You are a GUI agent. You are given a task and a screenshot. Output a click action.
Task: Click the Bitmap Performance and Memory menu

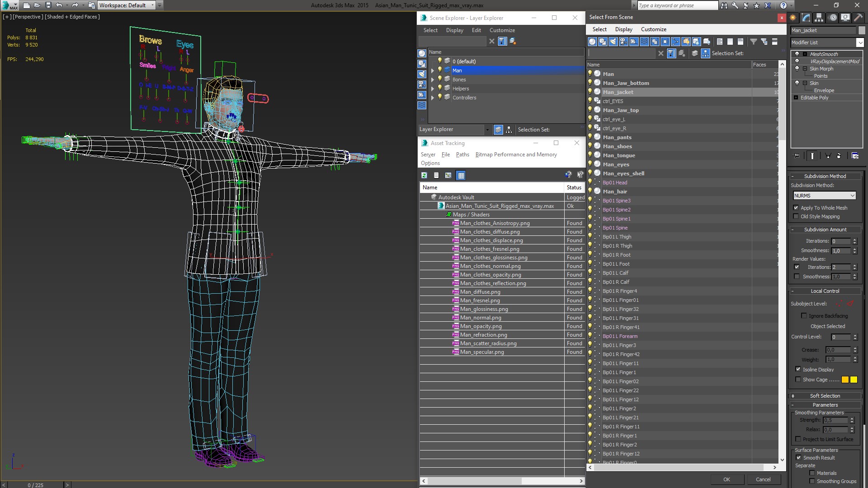(x=516, y=155)
